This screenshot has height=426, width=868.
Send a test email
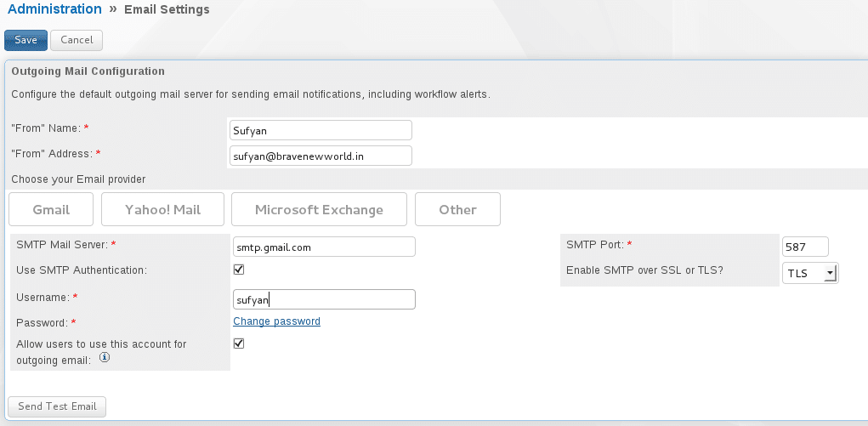(57, 406)
